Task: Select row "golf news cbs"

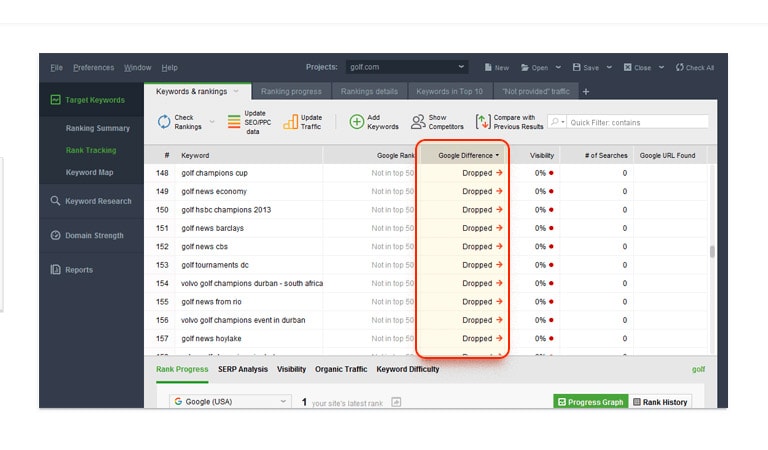Action: 426,246
